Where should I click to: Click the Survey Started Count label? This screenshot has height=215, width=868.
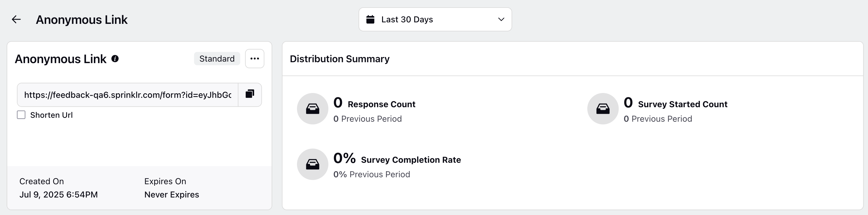coord(683,104)
